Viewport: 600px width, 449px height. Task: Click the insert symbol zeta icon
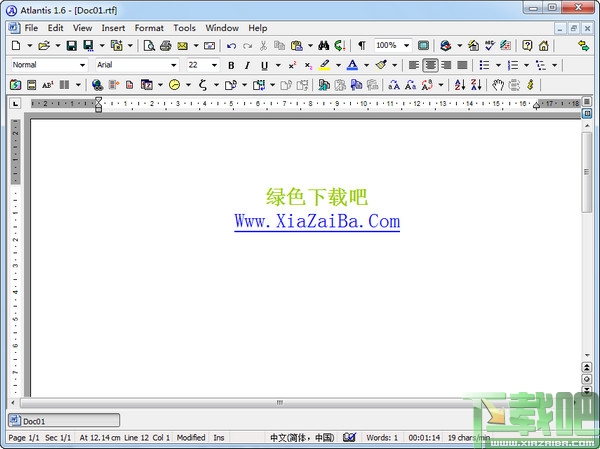pyautogui.click(x=203, y=85)
